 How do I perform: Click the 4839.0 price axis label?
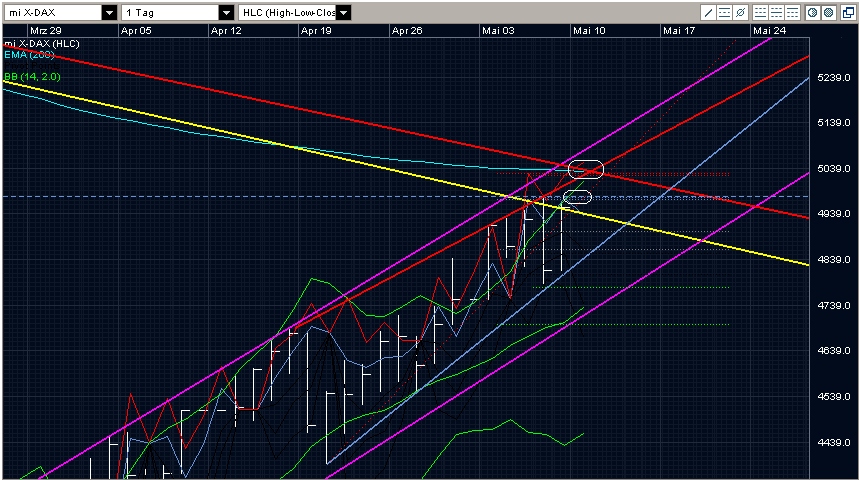pyautogui.click(x=834, y=260)
